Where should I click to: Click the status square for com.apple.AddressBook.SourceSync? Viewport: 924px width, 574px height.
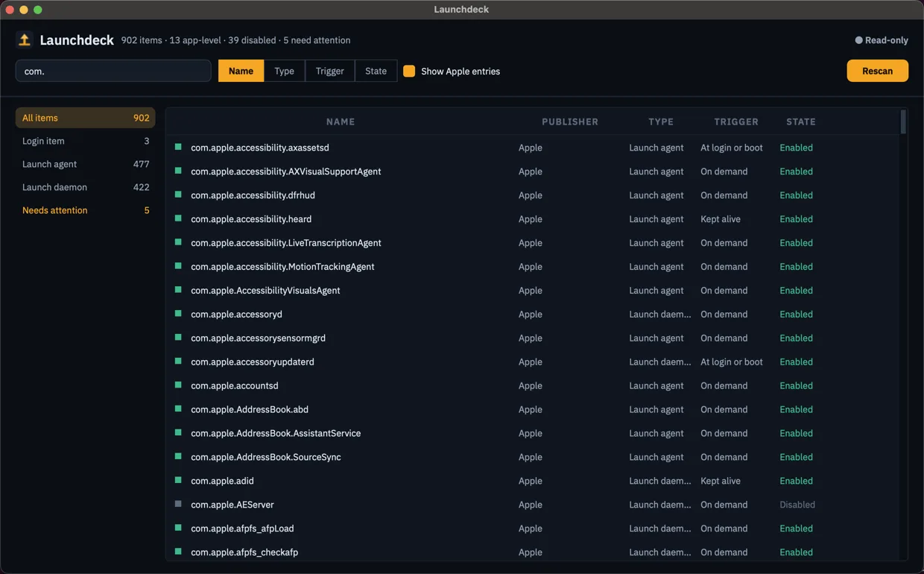pyautogui.click(x=178, y=457)
